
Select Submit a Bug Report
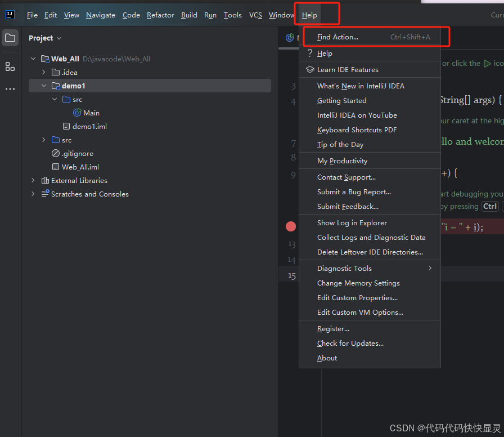370,192
